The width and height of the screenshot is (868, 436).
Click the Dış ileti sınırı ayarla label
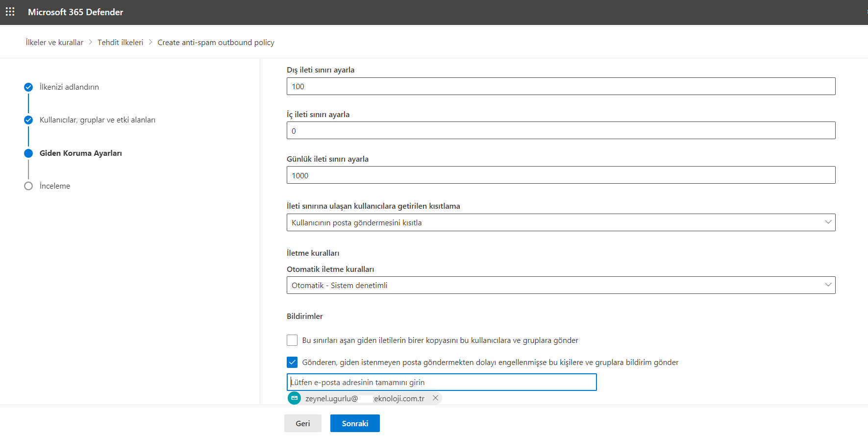click(321, 70)
